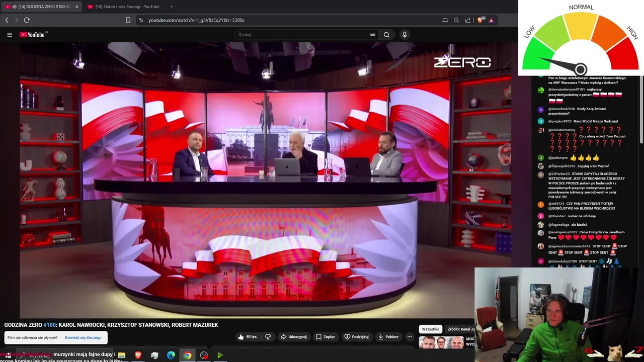Open File Explorer from the taskbar
The width and height of the screenshot is (644, 362).
[121, 355]
